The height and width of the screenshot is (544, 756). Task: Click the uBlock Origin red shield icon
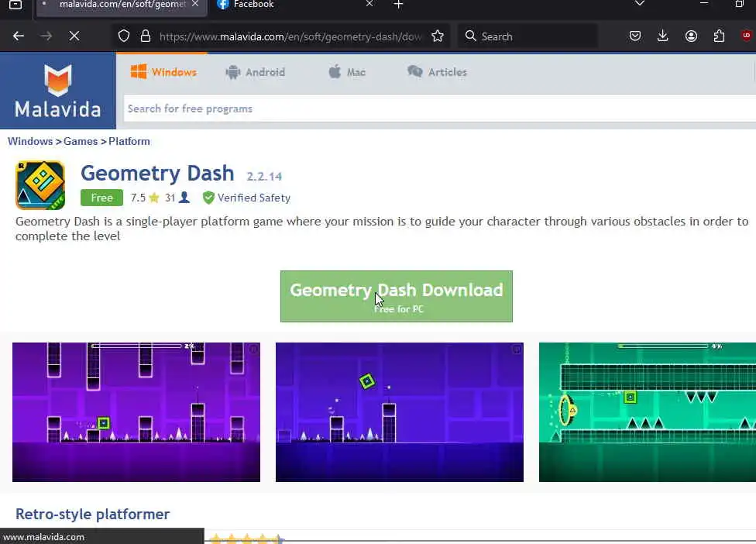pyautogui.click(x=747, y=36)
